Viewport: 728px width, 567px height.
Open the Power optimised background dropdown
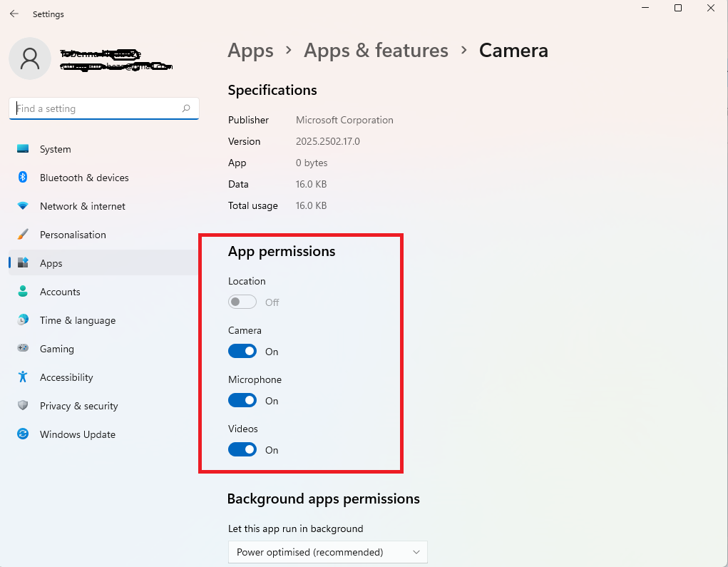pos(327,552)
